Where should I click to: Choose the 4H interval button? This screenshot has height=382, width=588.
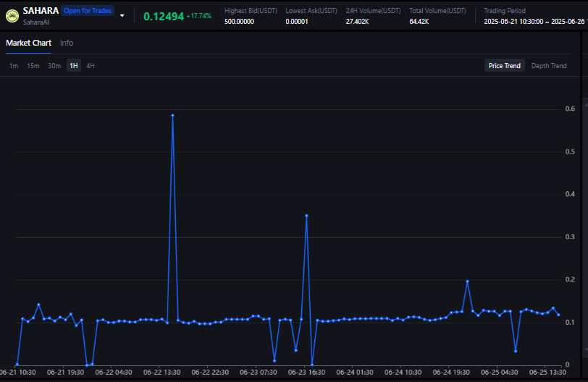coord(90,66)
